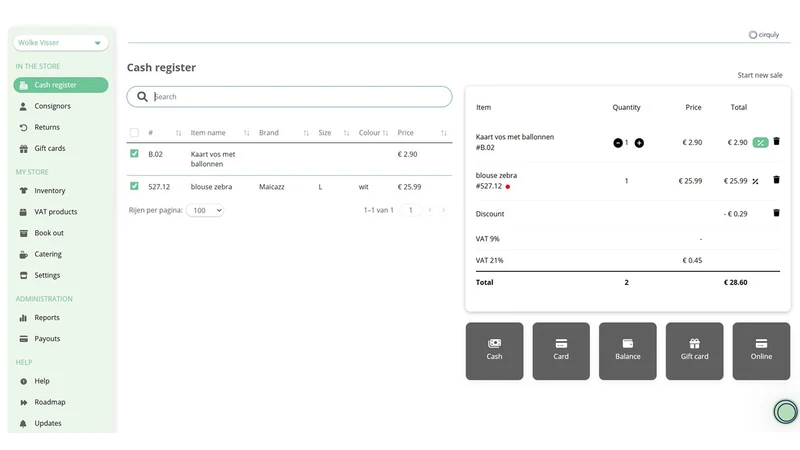The width and height of the screenshot is (800, 450).
Task: Click Start new sale
Action: pos(760,75)
